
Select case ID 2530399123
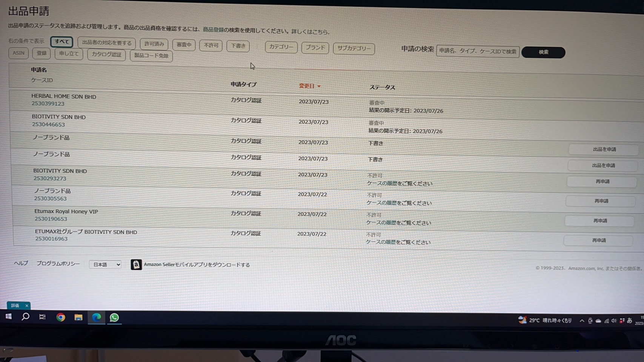point(48,104)
